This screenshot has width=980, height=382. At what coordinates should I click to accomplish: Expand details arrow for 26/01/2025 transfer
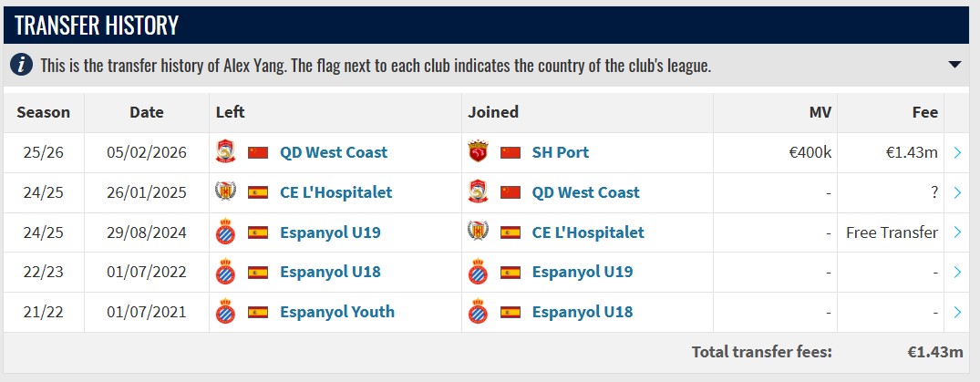coord(957,192)
